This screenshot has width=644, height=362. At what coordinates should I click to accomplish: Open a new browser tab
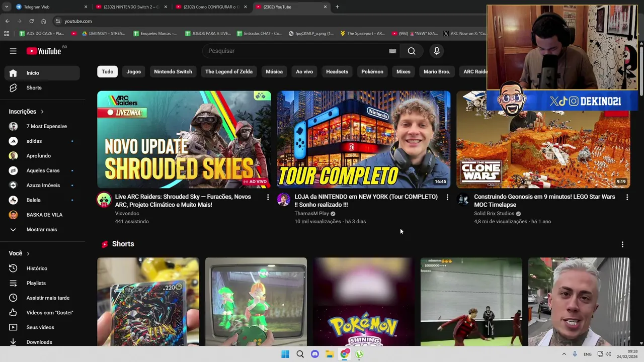337,7
